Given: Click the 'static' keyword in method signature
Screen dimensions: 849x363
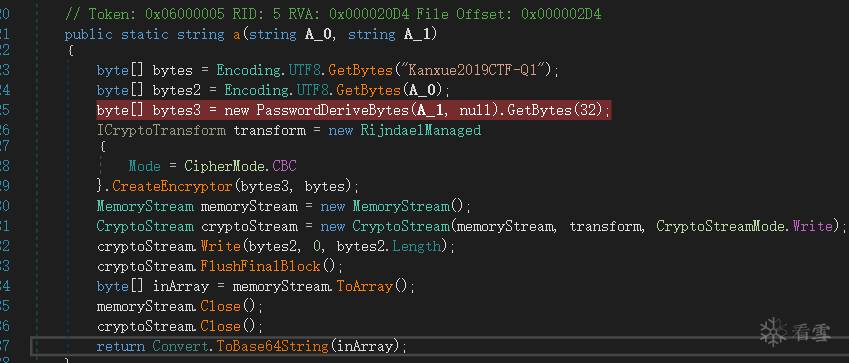Looking at the screenshot, I should click(144, 35).
